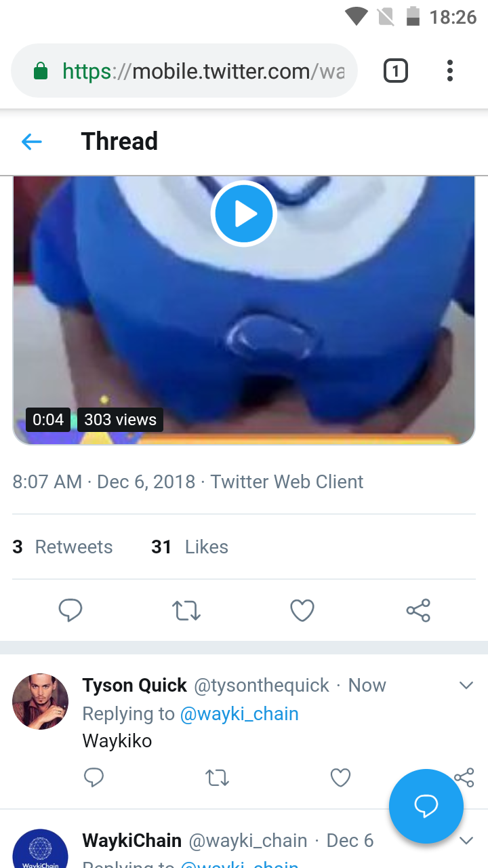Click the Dec 6 timestamp on WaykiChain's tweet
The width and height of the screenshot is (488, 868).
[x=349, y=840]
